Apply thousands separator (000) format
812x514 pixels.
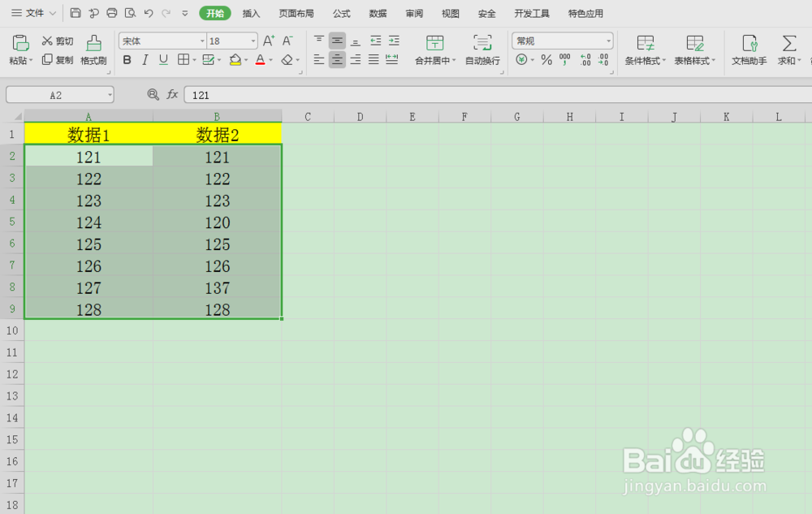coord(565,59)
